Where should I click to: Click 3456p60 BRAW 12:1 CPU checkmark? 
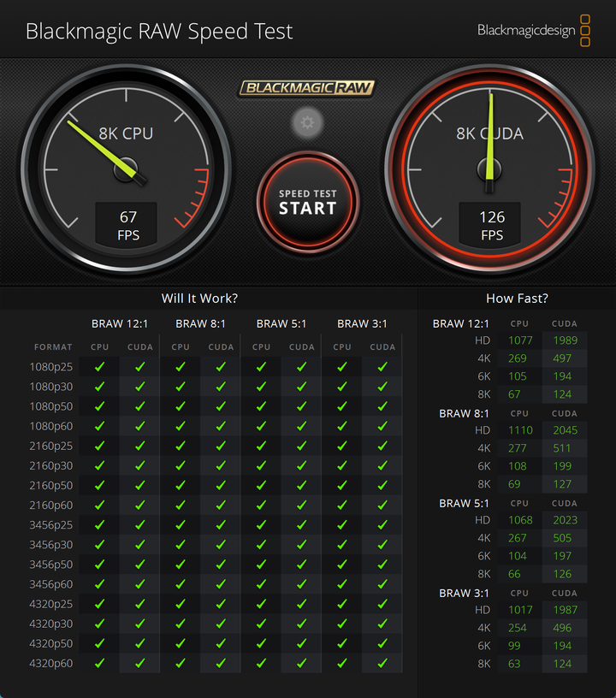100,584
